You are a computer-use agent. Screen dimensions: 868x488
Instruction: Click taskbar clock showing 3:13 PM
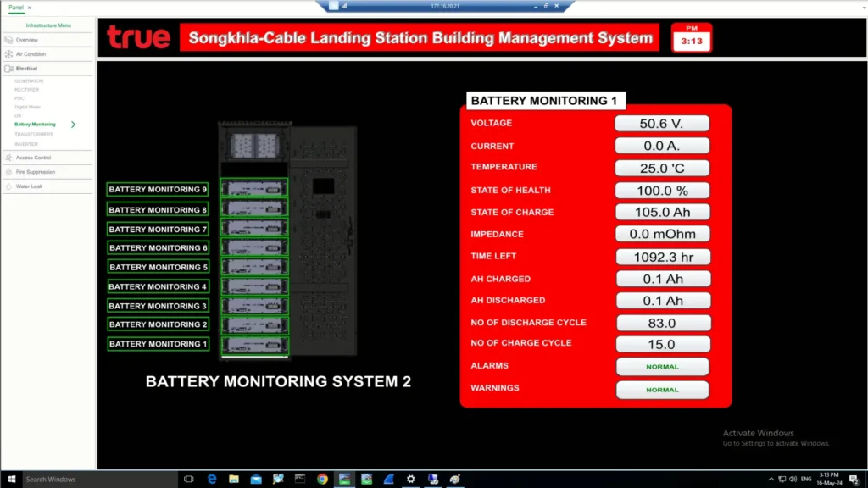pos(829,480)
